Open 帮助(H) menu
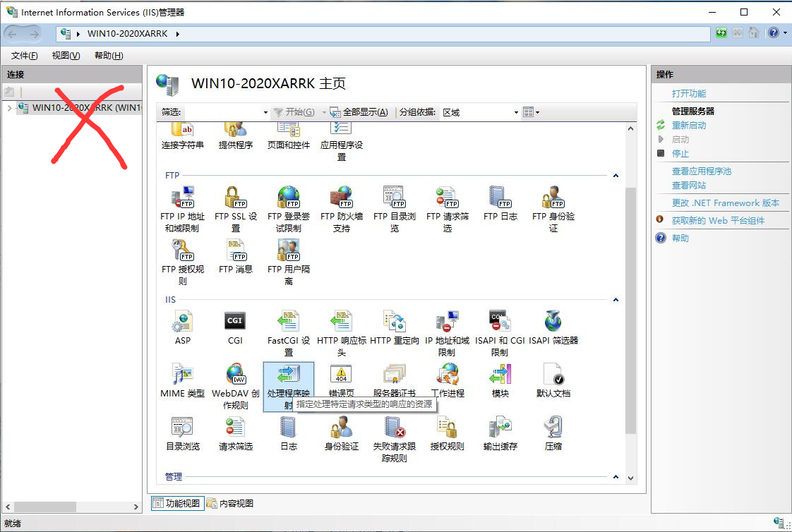This screenshot has height=532, width=792. click(109, 56)
